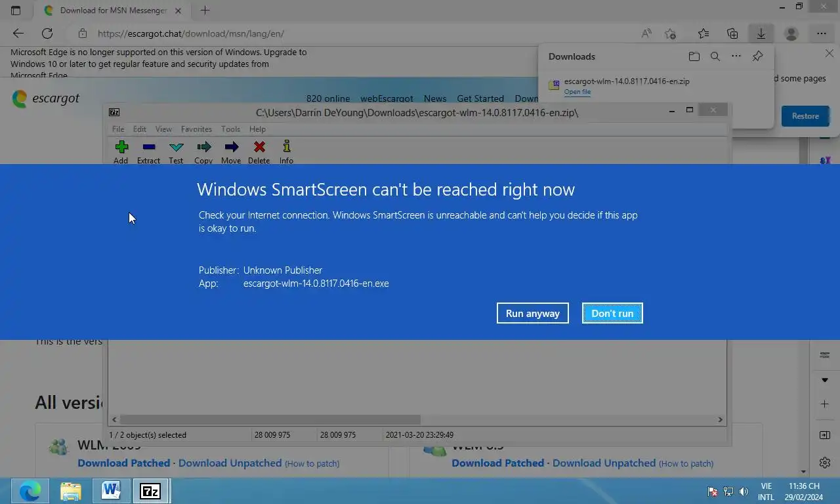Click Download Patched for WLM 2009
The width and height of the screenshot is (840, 504).
123,463
